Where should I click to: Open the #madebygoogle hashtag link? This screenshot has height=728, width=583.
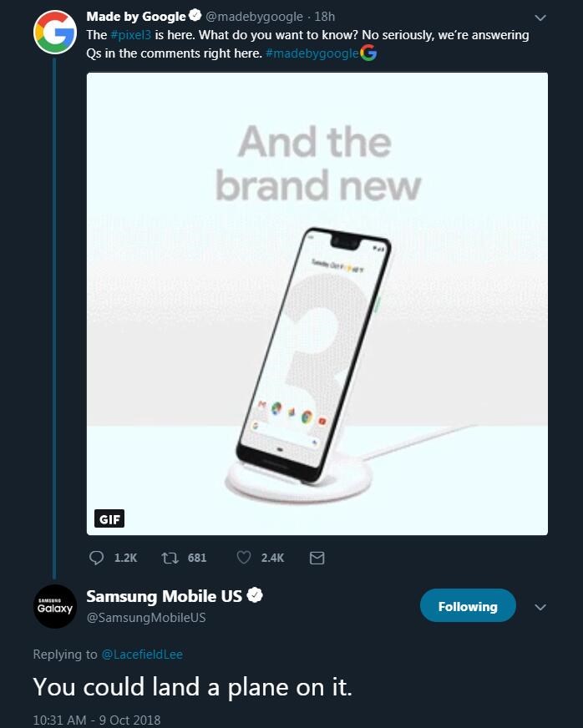(x=312, y=53)
